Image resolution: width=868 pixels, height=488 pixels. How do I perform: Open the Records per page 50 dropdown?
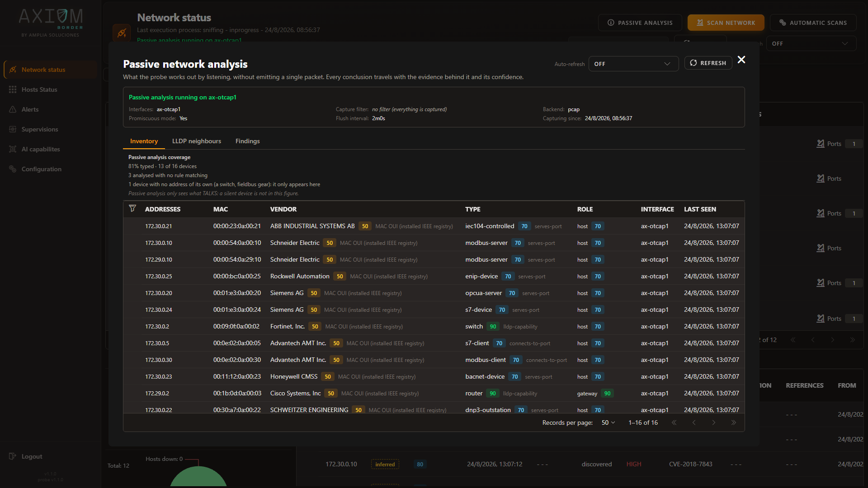coord(608,422)
